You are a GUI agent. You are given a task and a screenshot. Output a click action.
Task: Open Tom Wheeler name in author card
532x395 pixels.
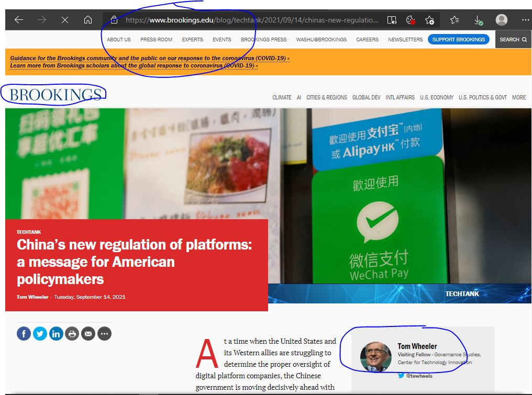(417, 346)
